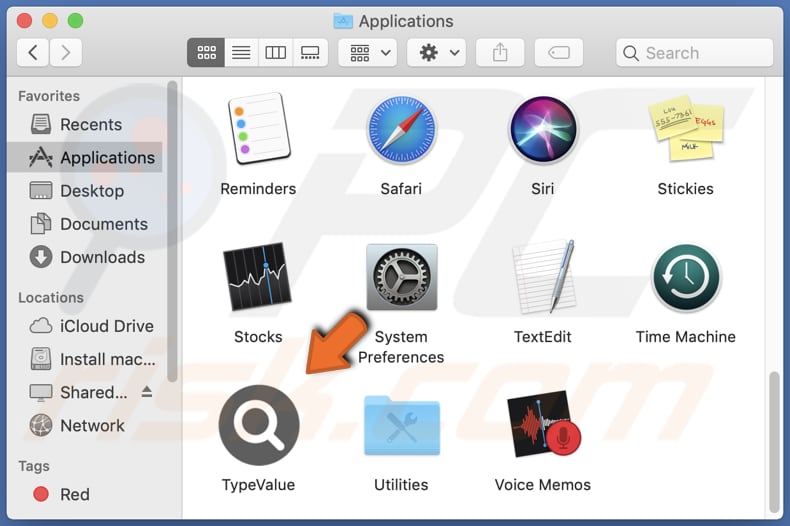The image size is (790, 526).
Task: Eject the Shared... volume
Action: pos(147,391)
